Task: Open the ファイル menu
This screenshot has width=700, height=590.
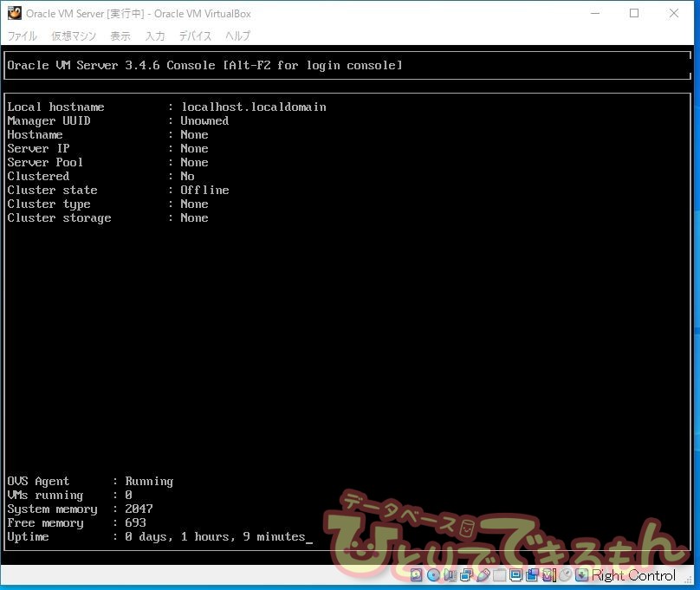Action: [23, 36]
